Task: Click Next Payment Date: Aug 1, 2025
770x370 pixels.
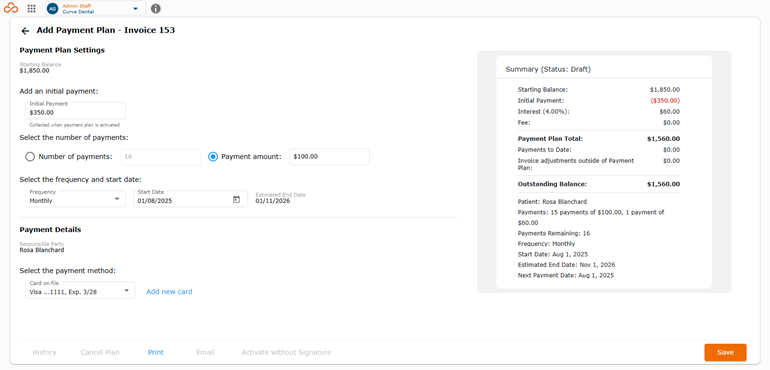Action: point(566,275)
